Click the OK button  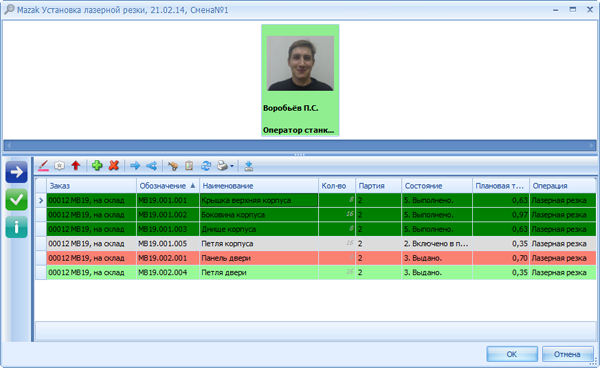512,354
